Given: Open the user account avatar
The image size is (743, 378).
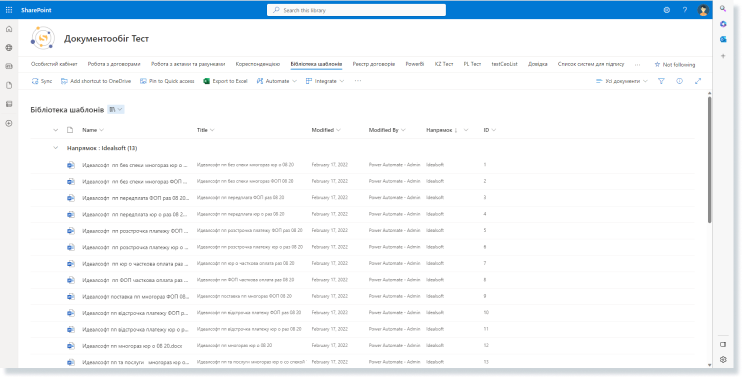Looking at the screenshot, I should coord(703,10).
